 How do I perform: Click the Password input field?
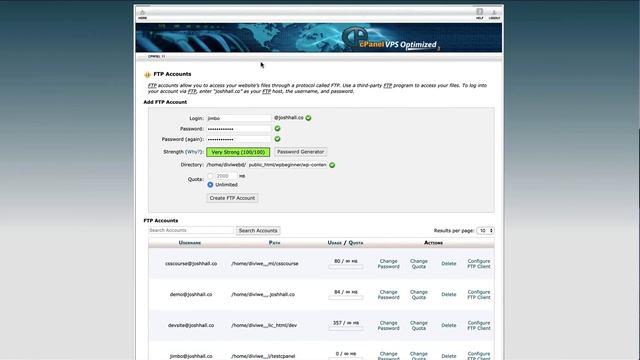click(239, 129)
